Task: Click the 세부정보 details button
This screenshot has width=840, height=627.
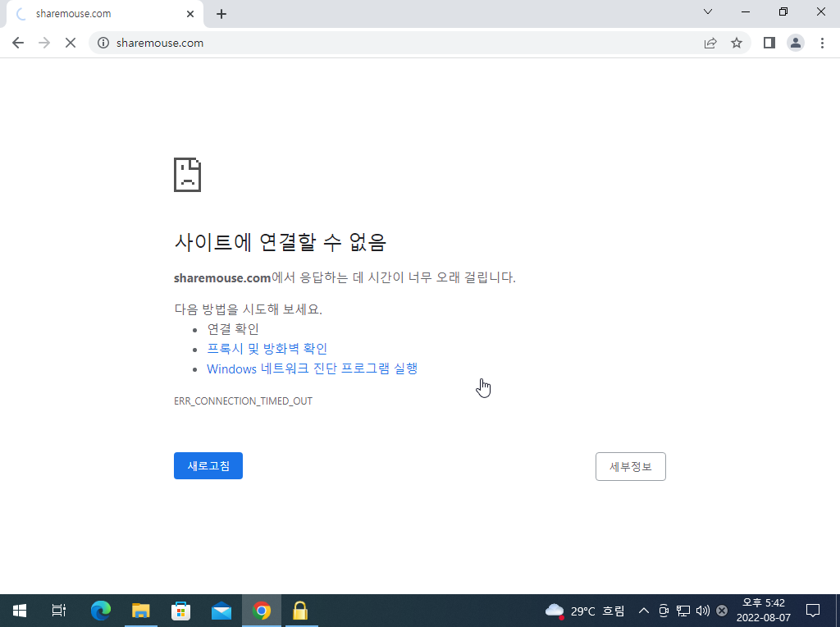Action: [x=630, y=466]
